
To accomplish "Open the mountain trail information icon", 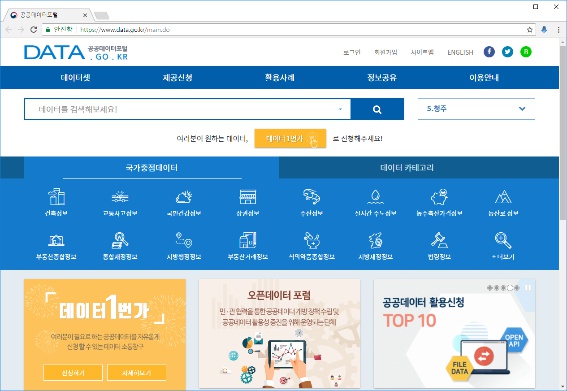I will point(503,197).
